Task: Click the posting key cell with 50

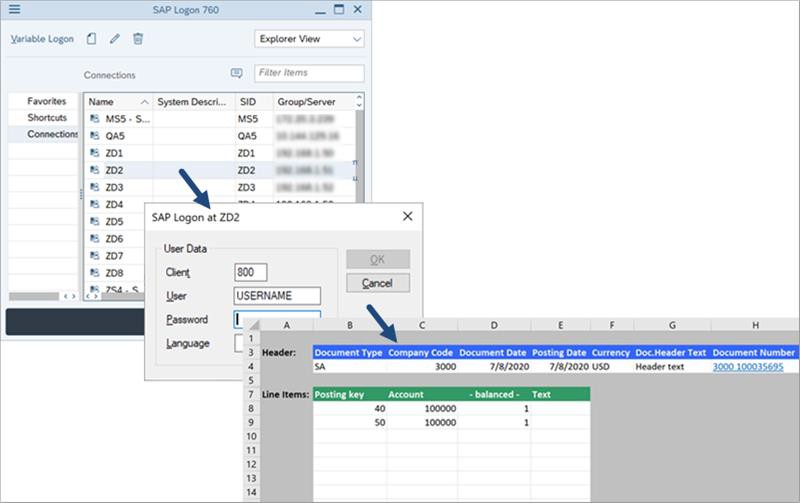Action: tap(349, 422)
